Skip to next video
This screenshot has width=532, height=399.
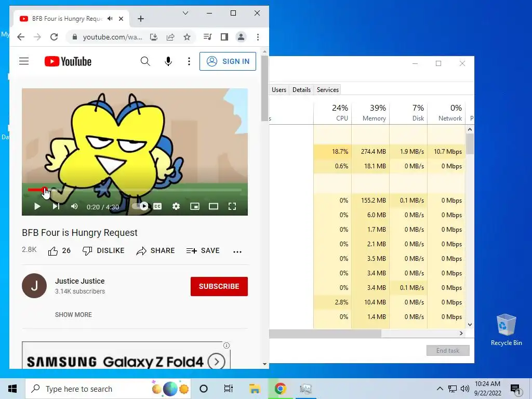[56, 206]
